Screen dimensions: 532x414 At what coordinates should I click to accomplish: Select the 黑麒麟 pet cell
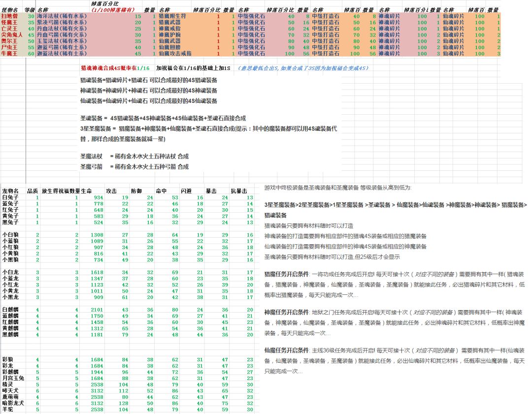10,335
